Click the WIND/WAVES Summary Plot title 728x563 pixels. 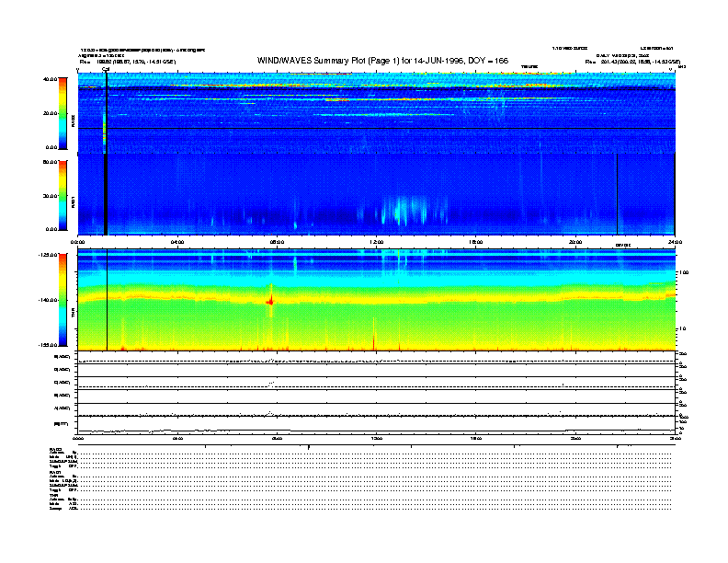(382, 61)
